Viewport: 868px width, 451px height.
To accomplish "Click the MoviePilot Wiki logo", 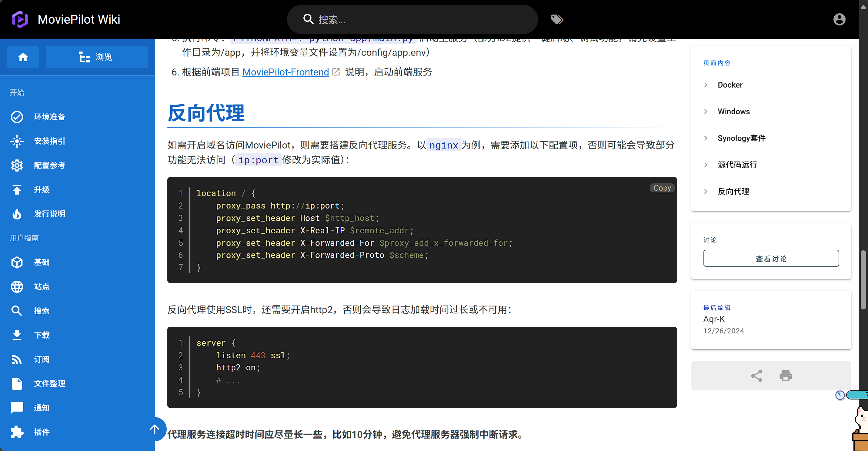I will click(x=20, y=19).
